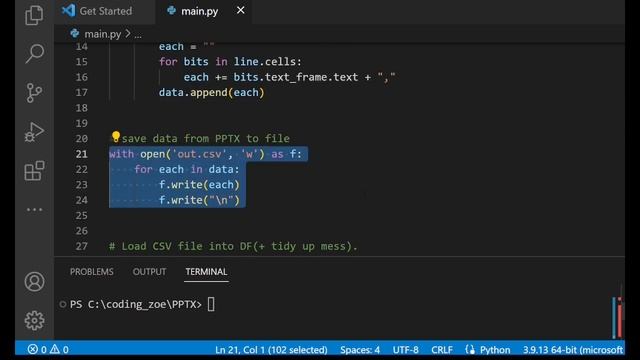The width and height of the screenshot is (640, 360).
Task: Change file encoding UTF-8
Action: (x=406, y=350)
